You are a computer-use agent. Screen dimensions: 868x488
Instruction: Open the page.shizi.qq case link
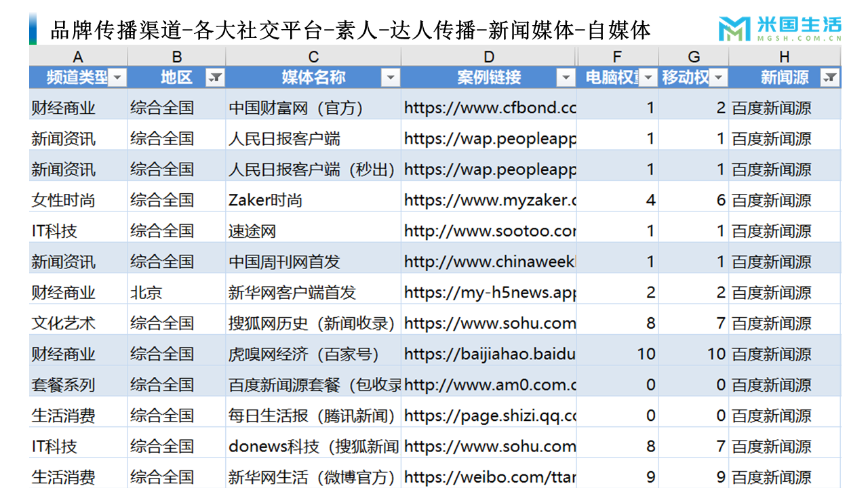point(490,415)
